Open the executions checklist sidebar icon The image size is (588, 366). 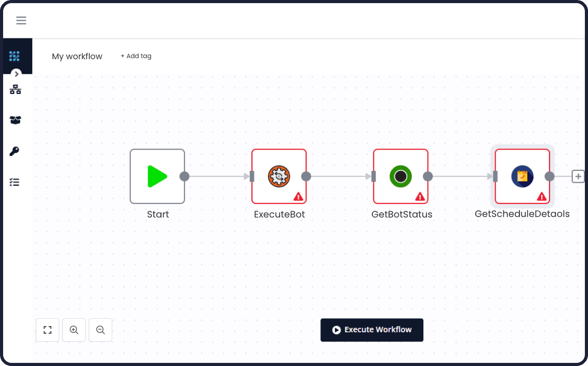[14, 182]
